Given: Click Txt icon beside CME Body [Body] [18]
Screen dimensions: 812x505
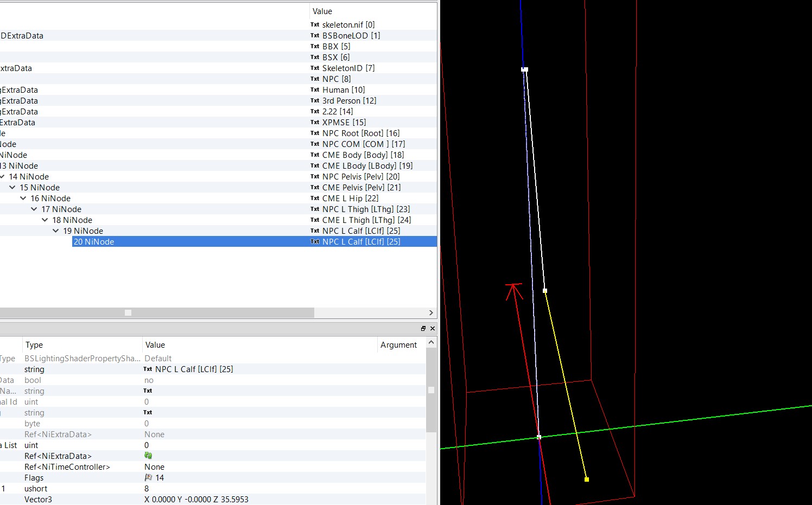Looking at the screenshot, I should (x=315, y=155).
